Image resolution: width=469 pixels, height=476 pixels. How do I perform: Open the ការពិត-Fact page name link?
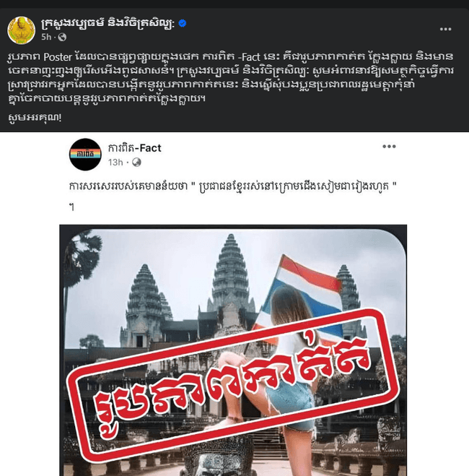(x=135, y=148)
